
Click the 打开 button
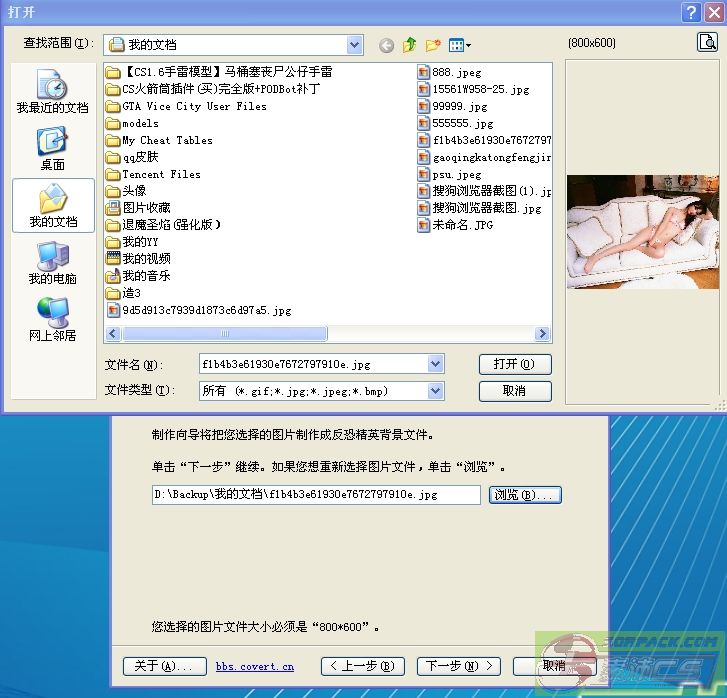[x=515, y=364]
